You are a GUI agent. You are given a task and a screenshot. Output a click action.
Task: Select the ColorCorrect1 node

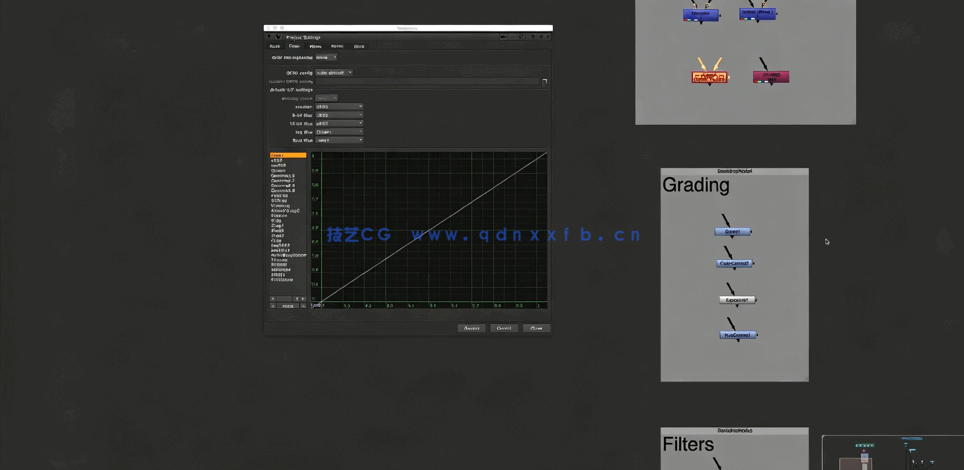pos(735,264)
